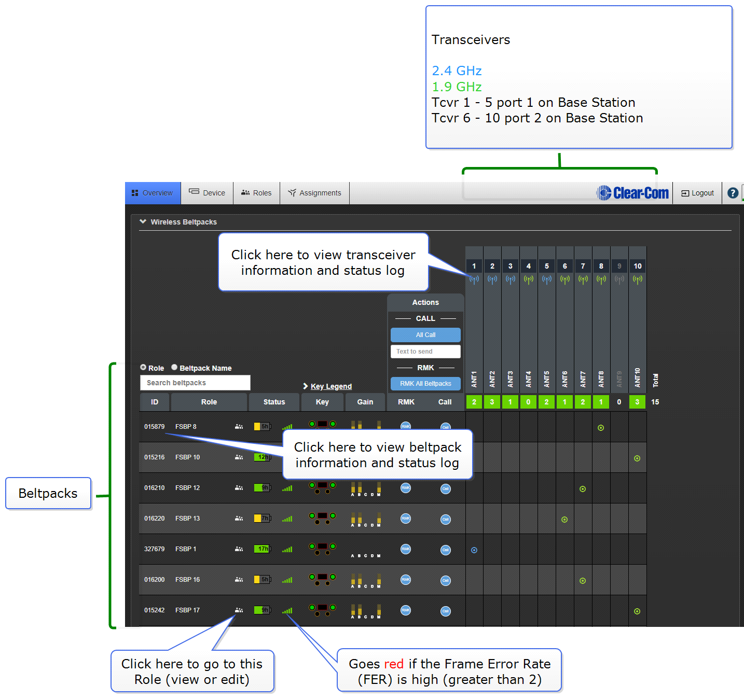The width and height of the screenshot is (744, 700).
Task: Click Call button for FSBP 17
Action: [446, 611]
